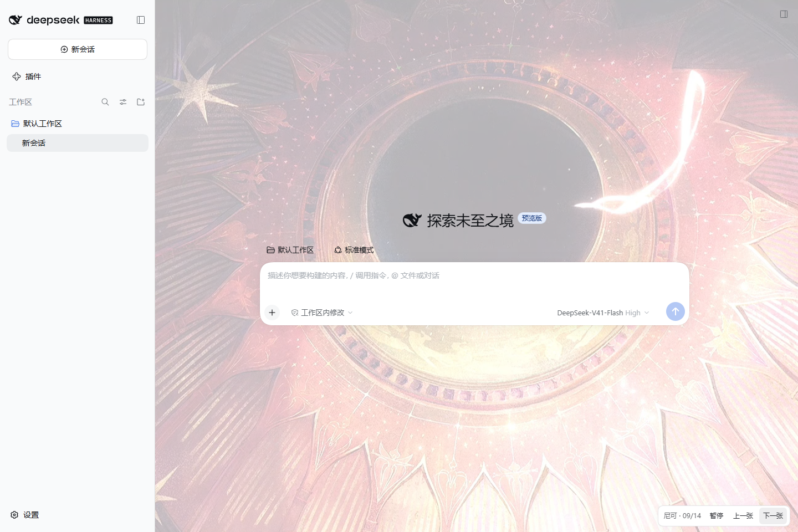Open the DeepSeek-V41-Flash model dropdown
Image resolution: width=798 pixels, height=532 pixels.
(x=603, y=313)
